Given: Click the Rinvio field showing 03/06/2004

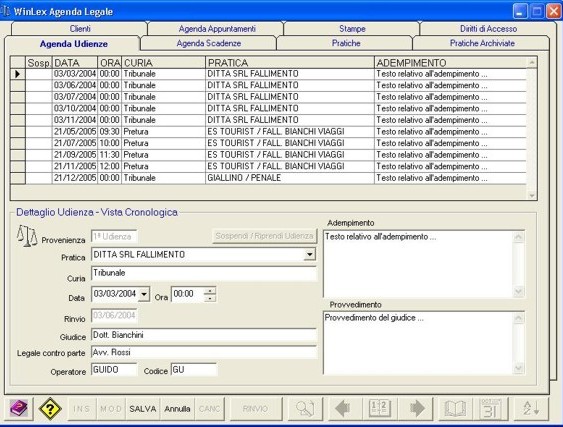Looking at the screenshot, I should (114, 315).
